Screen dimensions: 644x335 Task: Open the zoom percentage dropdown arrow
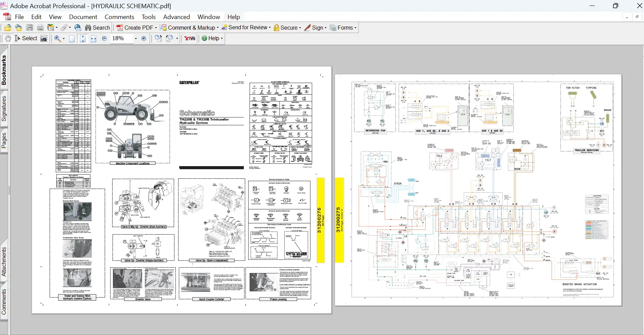click(x=136, y=39)
